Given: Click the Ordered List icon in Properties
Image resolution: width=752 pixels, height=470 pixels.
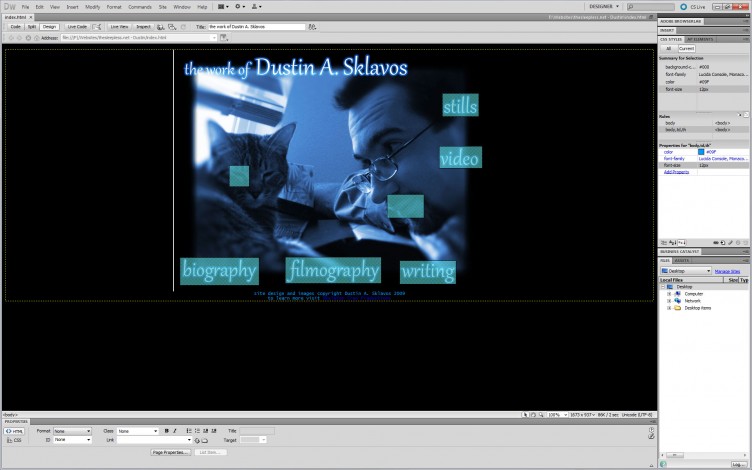Looking at the screenshot, I should coord(197,431).
